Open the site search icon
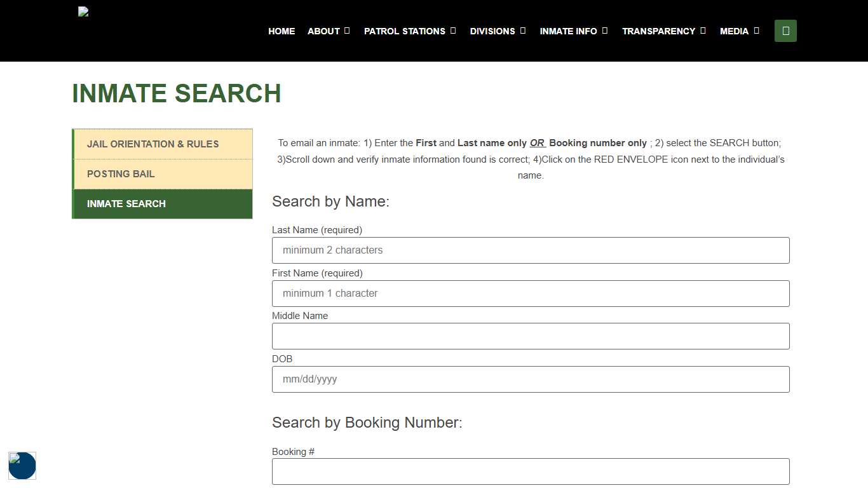Screen dimensions: 868x488 click(785, 30)
